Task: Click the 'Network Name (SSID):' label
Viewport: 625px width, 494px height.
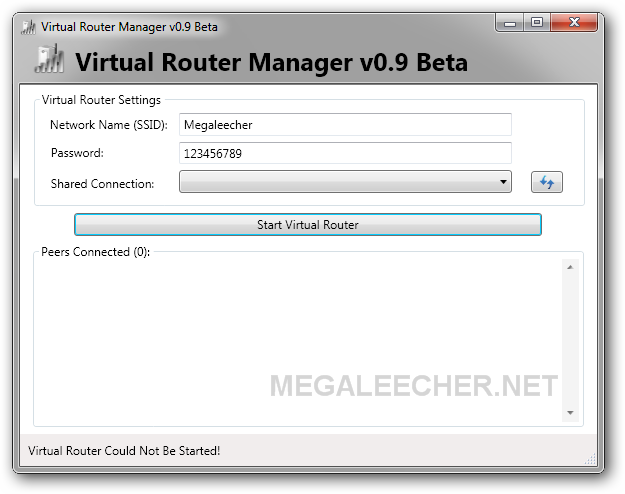Action: pyautogui.click(x=109, y=125)
